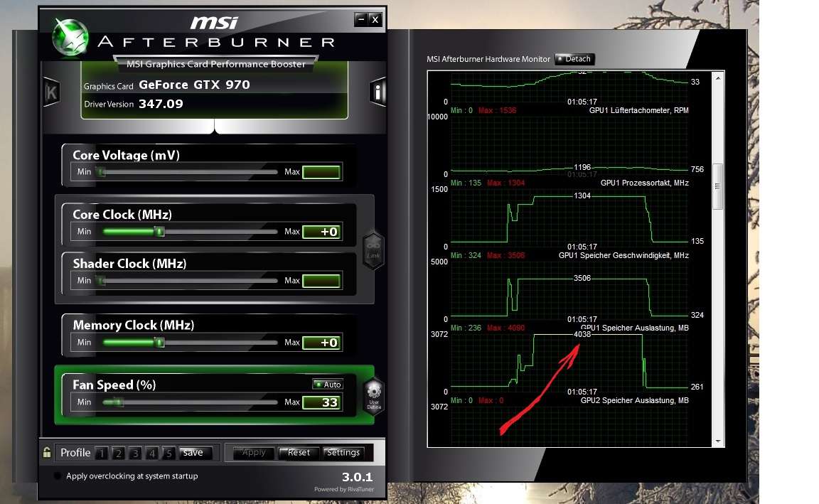This screenshot has width=819, height=504.
Task: Click the Apply button
Action: coord(254,453)
